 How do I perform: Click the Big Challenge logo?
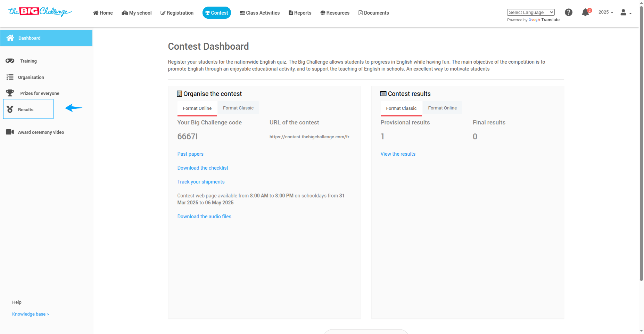tap(40, 12)
